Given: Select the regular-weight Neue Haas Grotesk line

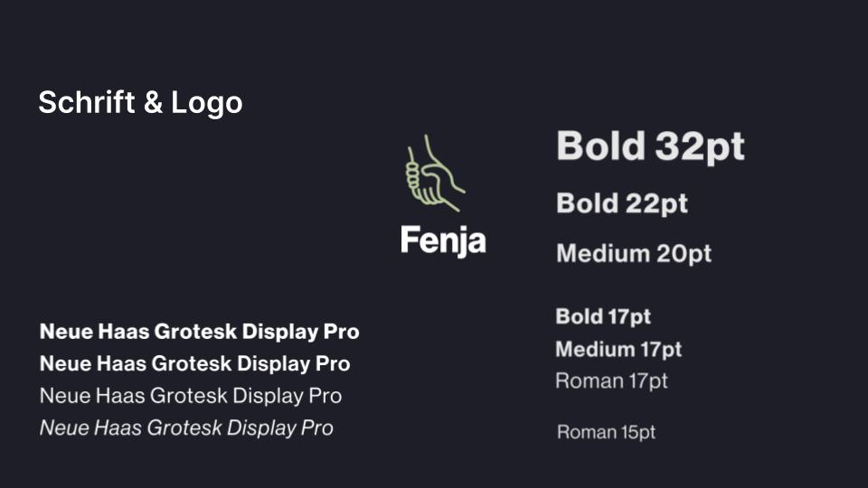Looking at the screenshot, I should (191, 396).
